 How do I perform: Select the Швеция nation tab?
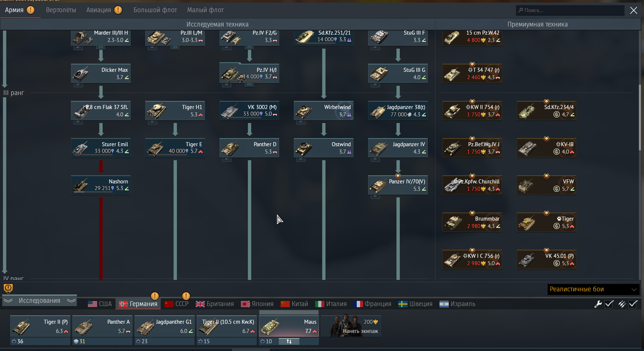click(416, 304)
